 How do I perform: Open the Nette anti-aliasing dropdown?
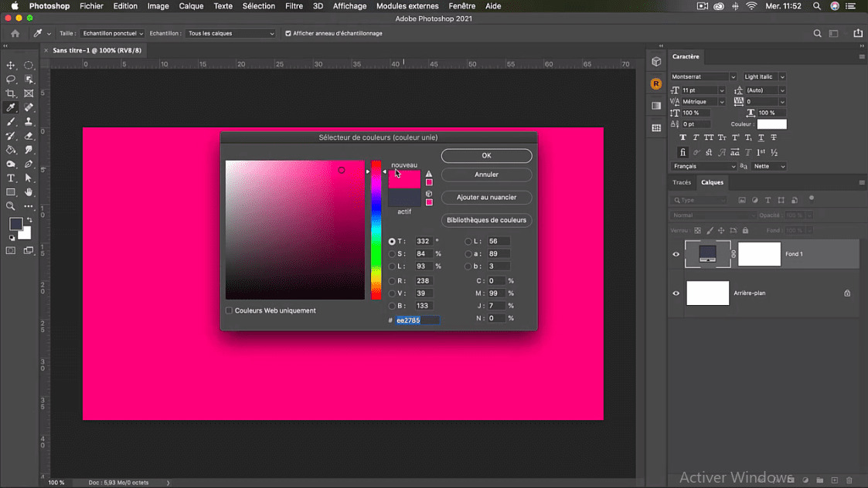pyautogui.click(x=769, y=166)
